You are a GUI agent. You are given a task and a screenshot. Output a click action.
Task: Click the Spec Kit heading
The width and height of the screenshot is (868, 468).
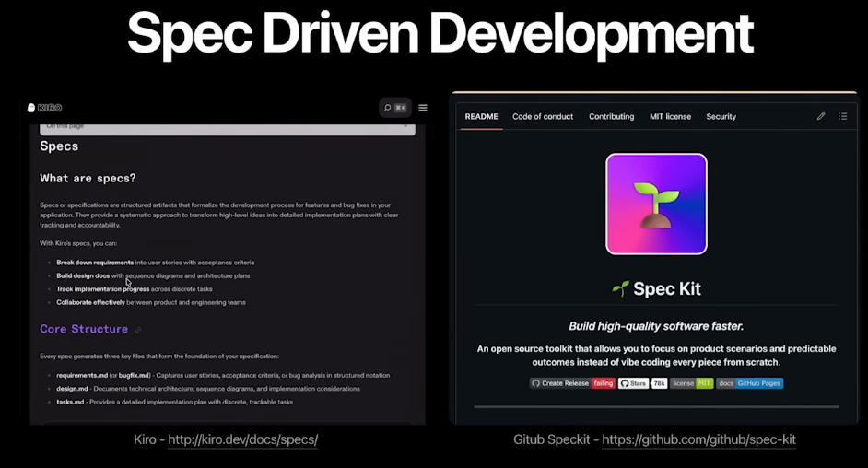tap(667, 288)
